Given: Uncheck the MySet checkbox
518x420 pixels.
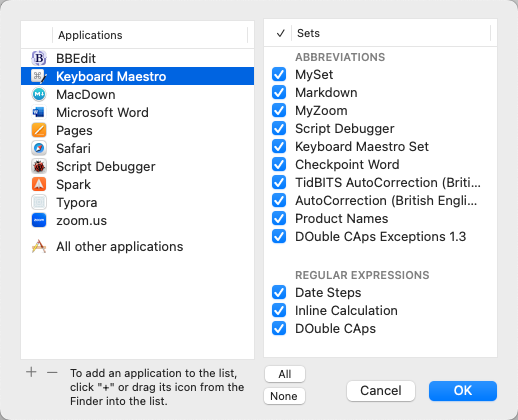Looking at the screenshot, I should (x=279, y=75).
